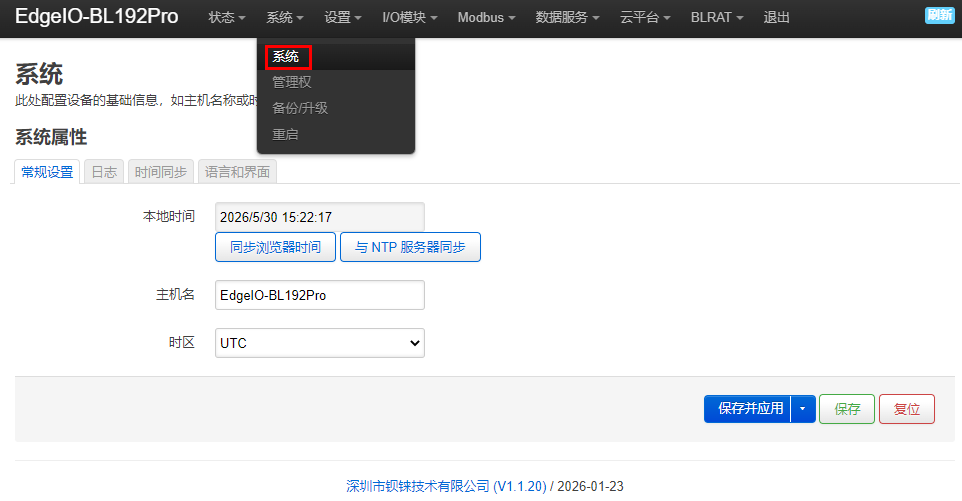Click 同步浏览器时间 button

[x=275, y=247]
